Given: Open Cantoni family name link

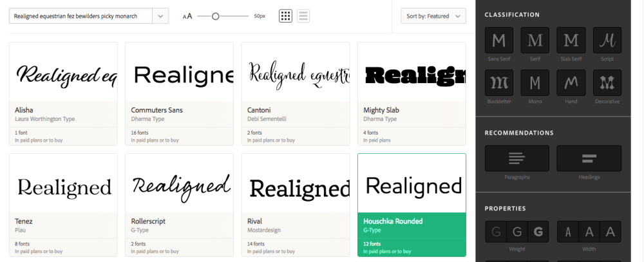Looking at the screenshot, I should point(258,110).
